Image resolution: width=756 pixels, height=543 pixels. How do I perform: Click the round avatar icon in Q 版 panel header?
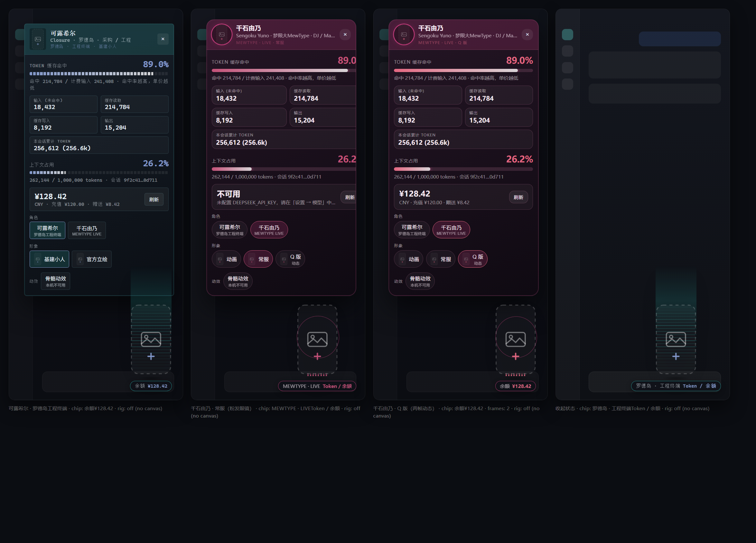click(x=404, y=34)
